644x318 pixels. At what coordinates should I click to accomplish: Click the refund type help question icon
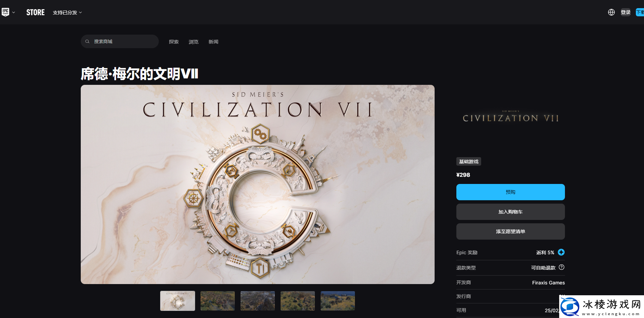coord(562,267)
